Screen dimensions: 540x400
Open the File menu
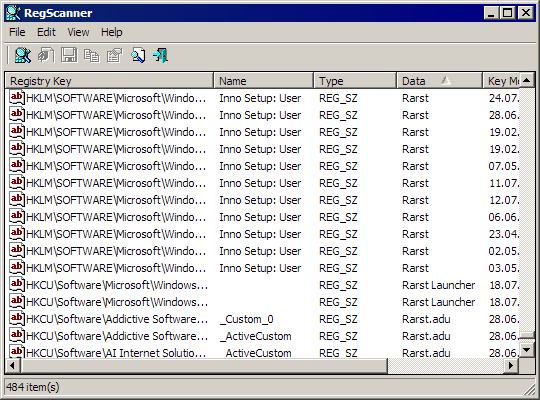(17, 32)
